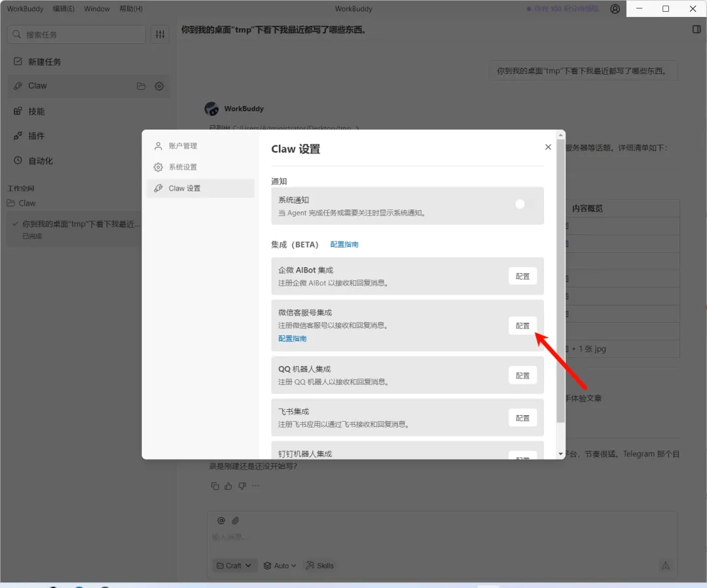Open the completed tmp task in list
The height and width of the screenshot is (588, 707).
coord(75,230)
